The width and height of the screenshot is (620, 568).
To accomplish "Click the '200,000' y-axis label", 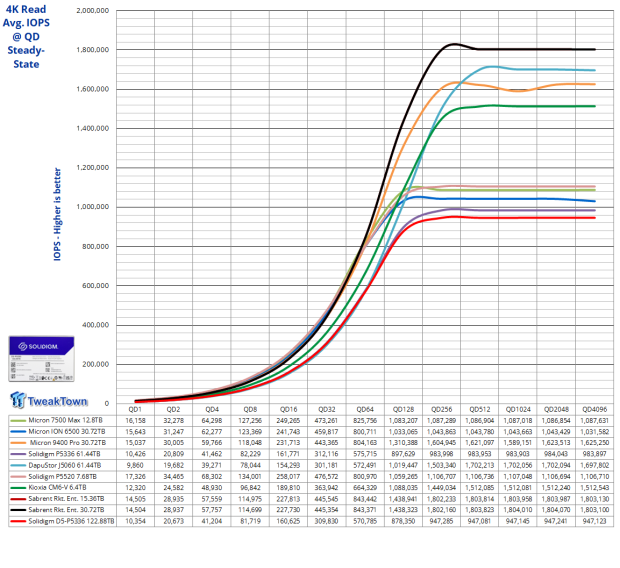I will (x=95, y=364).
